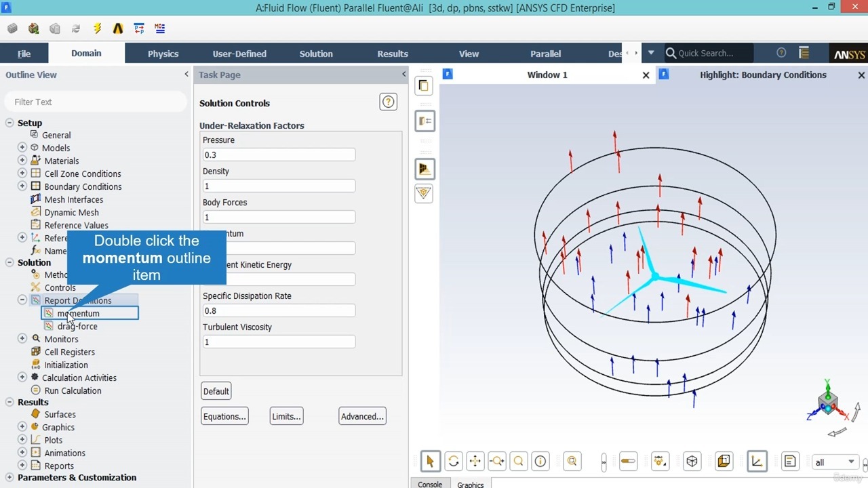The width and height of the screenshot is (868, 488).
Task: Select the General outline item
Action: tap(56, 135)
